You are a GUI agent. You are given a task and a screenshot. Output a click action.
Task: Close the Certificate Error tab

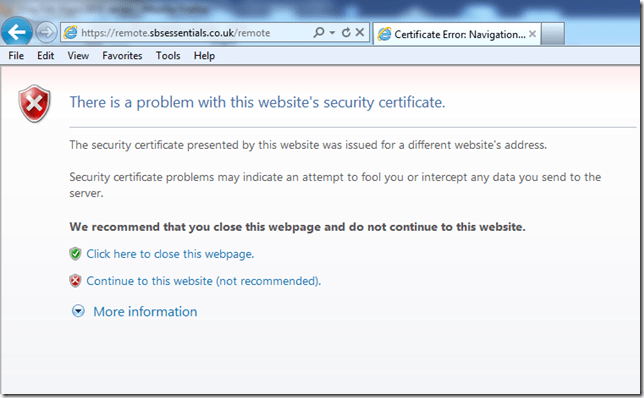(532, 34)
